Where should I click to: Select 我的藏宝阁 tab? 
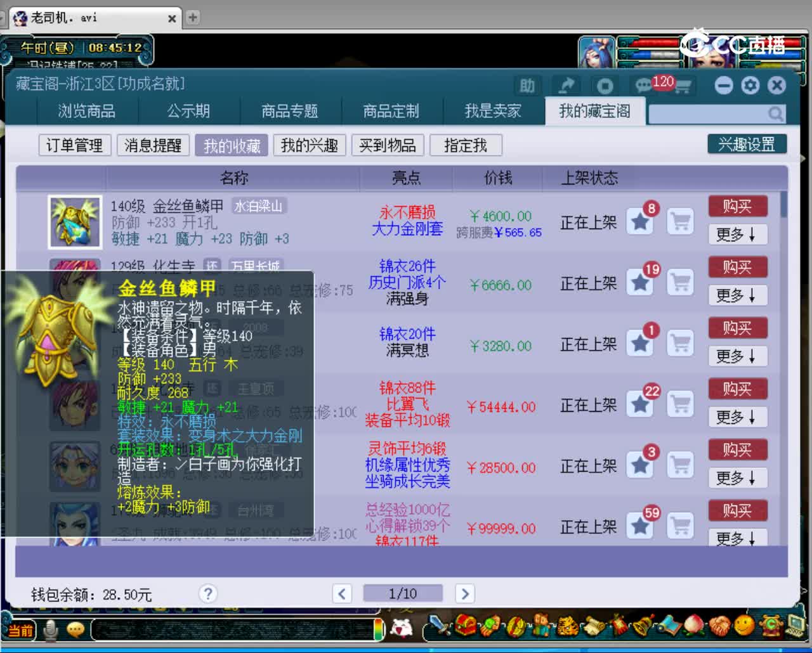click(594, 112)
